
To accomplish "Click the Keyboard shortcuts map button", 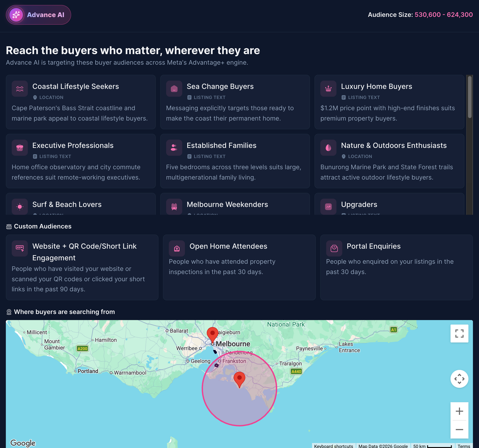I will pos(334,446).
